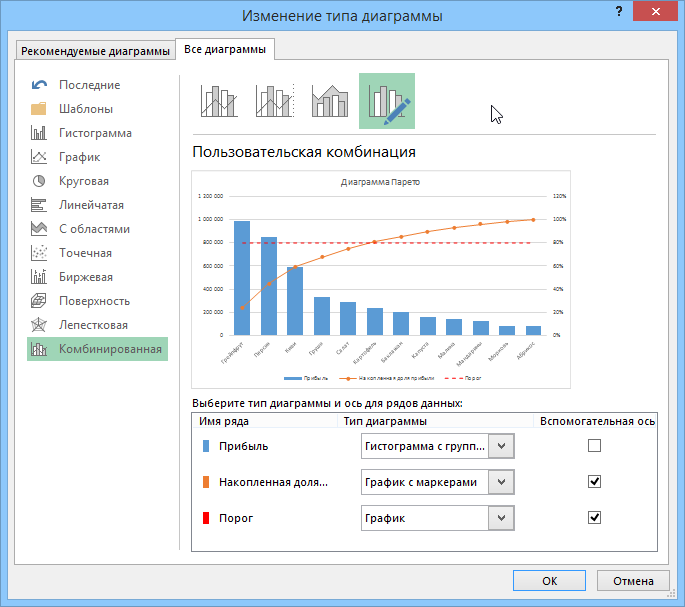This screenshot has height=607, width=685.
Task: Close the chart type dialog
Action: click(655, 12)
